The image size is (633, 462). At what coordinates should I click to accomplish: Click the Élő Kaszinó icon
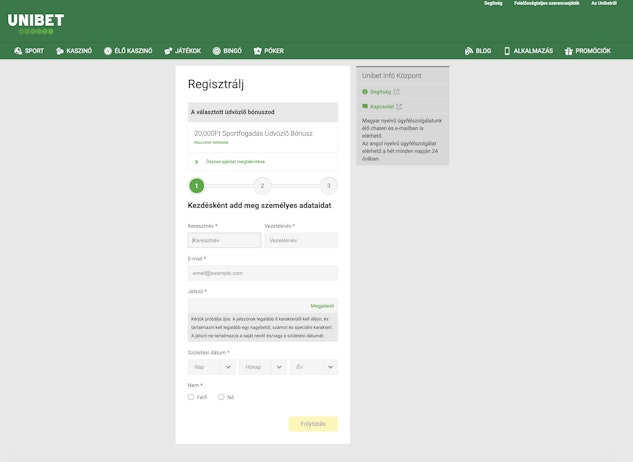click(108, 50)
